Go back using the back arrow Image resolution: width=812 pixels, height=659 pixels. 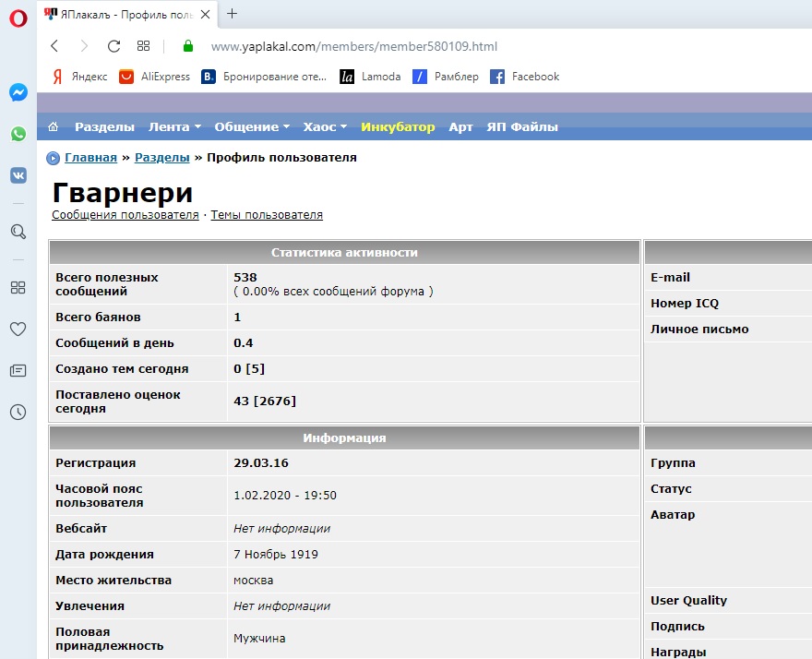[x=54, y=46]
